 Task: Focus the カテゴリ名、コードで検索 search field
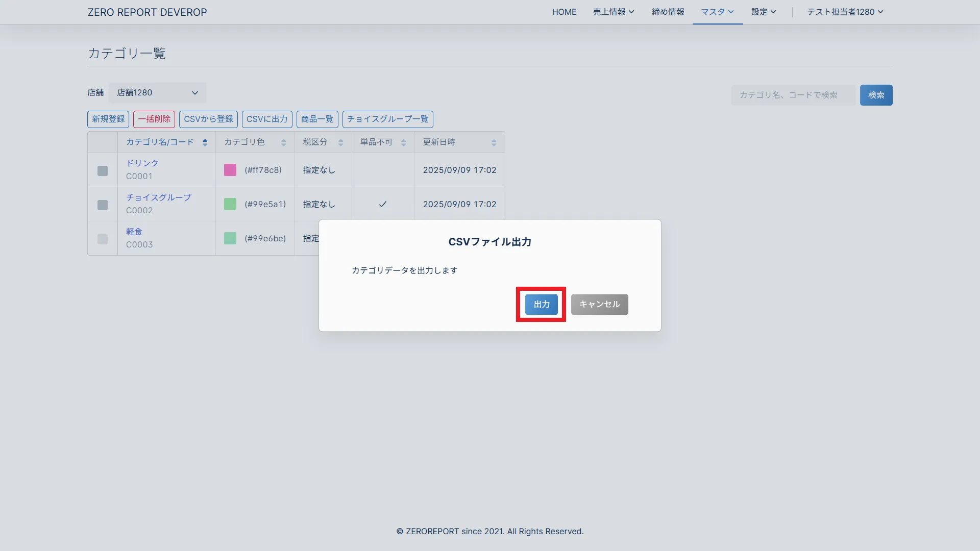[x=793, y=95]
